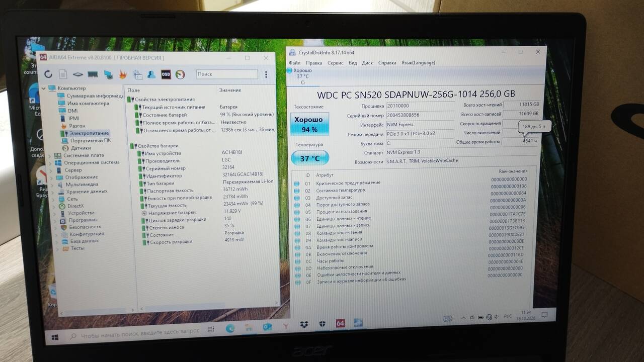Click the Refresh icon in AIDA64 toolbar
Image resolution: width=644 pixels, height=362 pixels.
tap(48, 74)
